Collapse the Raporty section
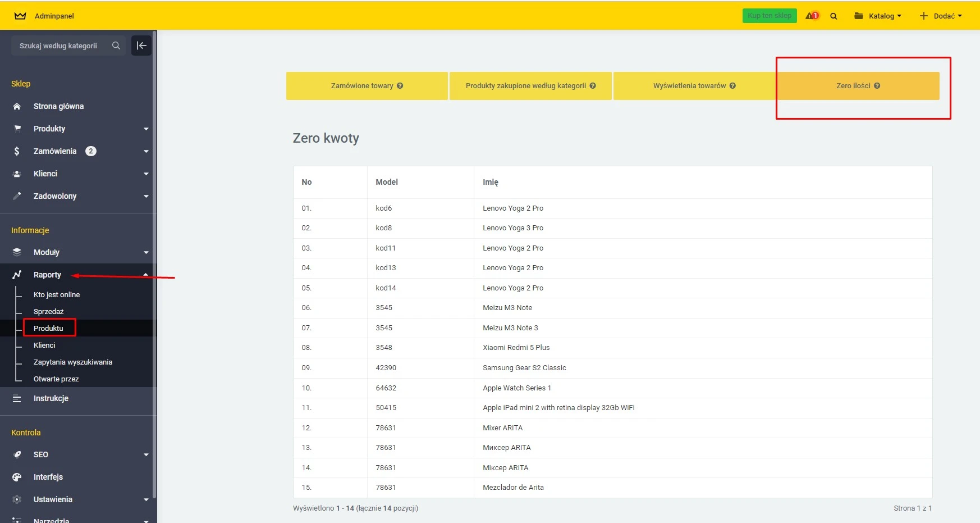Viewport: 980px width, 523px height. point(146,275)
